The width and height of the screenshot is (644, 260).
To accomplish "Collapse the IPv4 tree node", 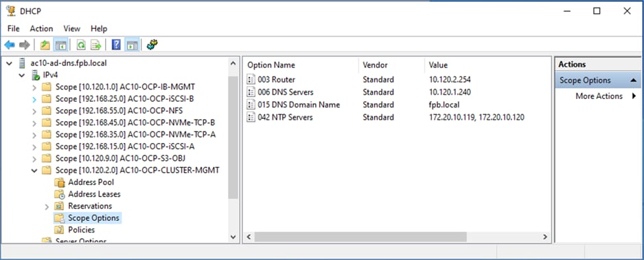I will (x=22, y=76).
